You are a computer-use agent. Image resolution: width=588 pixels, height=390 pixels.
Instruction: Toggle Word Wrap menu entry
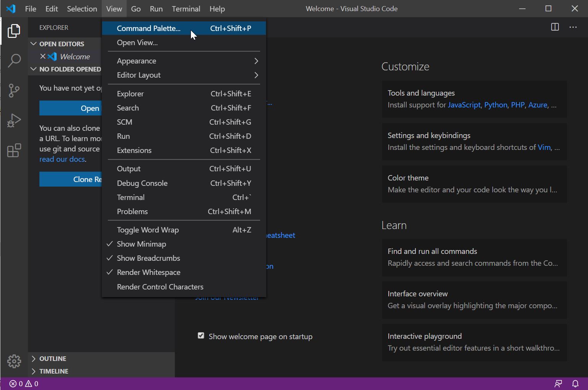184,230
